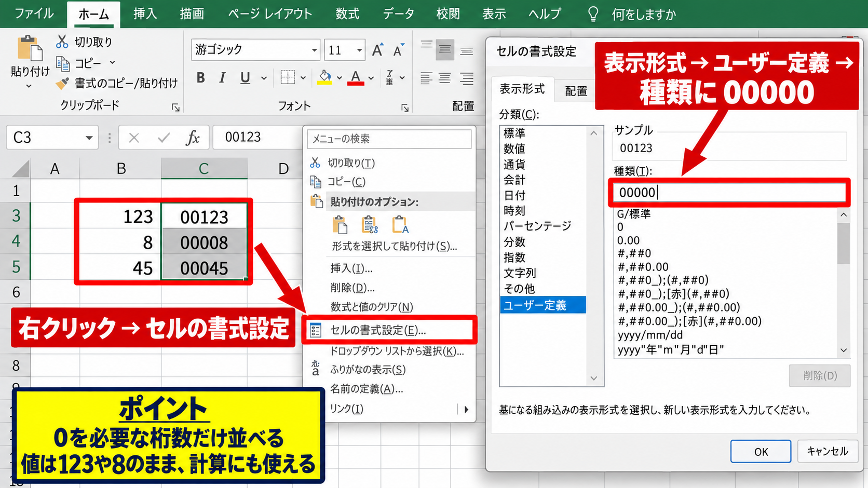Click the insert function fx icon
This screenshot has height=488, width=868.
[193, 138]
